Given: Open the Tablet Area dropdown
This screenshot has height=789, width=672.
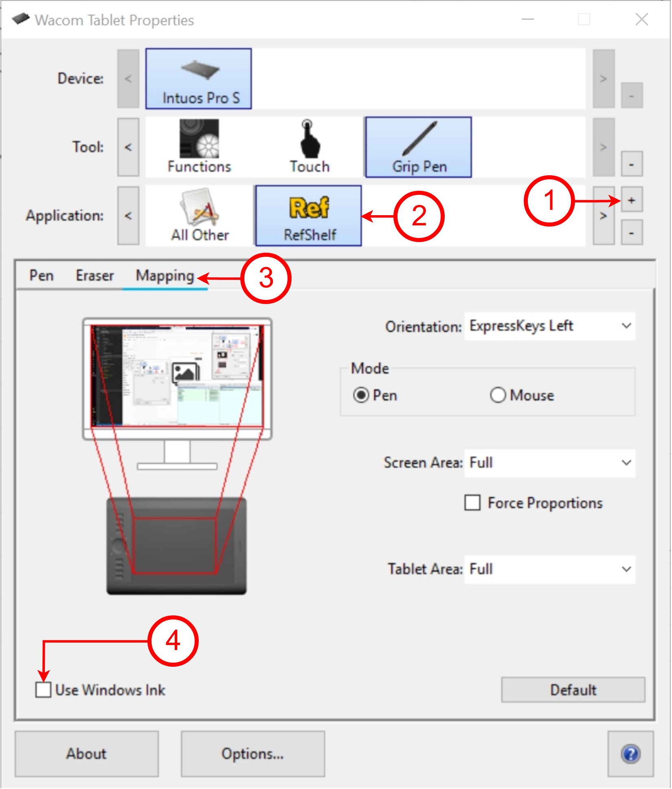Looking at the screenshot, I should [x=549, y=569].
